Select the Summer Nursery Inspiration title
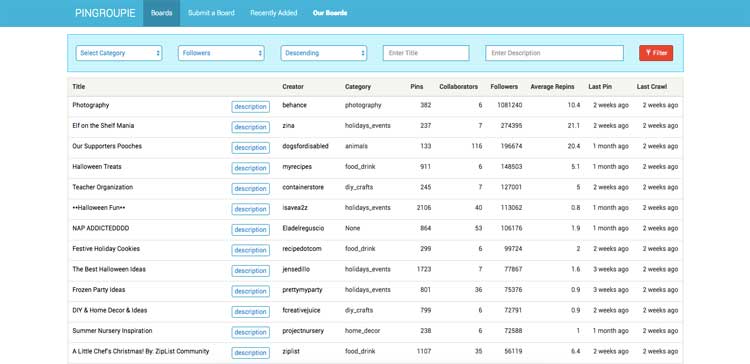 [x=112, y=331]
